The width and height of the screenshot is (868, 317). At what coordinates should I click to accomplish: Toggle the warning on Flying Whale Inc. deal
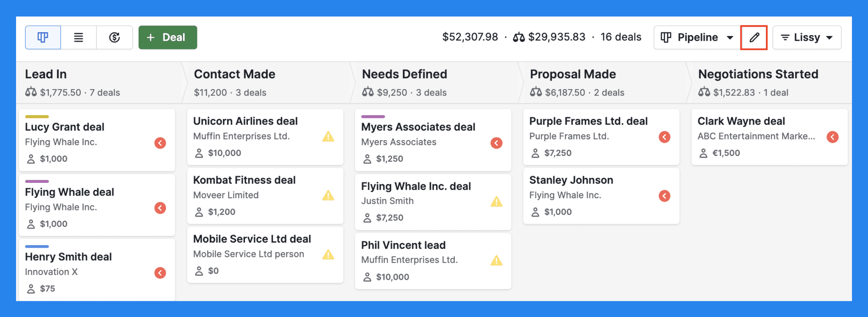(496, 202)
